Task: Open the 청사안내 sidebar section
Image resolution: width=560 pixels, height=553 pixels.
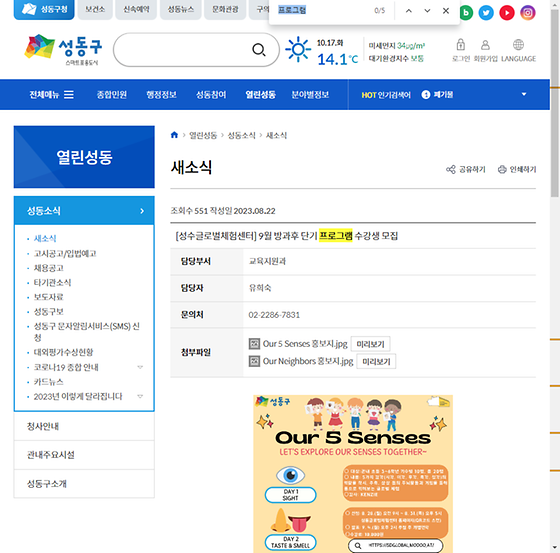Action: 84,426
